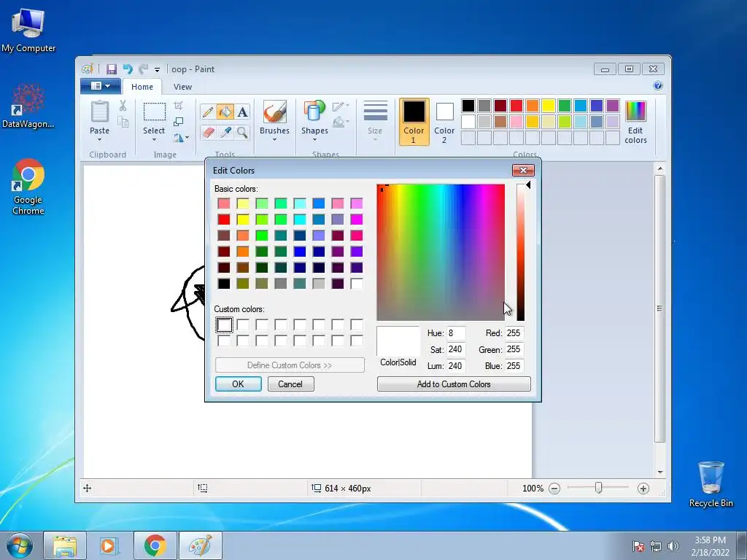This screenshot has height=560, width=747.
Task: Open the Paint application menu dropdown
Action: pos(100,86)
